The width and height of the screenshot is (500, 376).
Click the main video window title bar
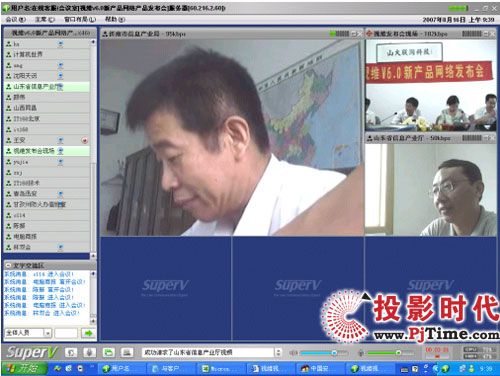[x=232, y=34]
